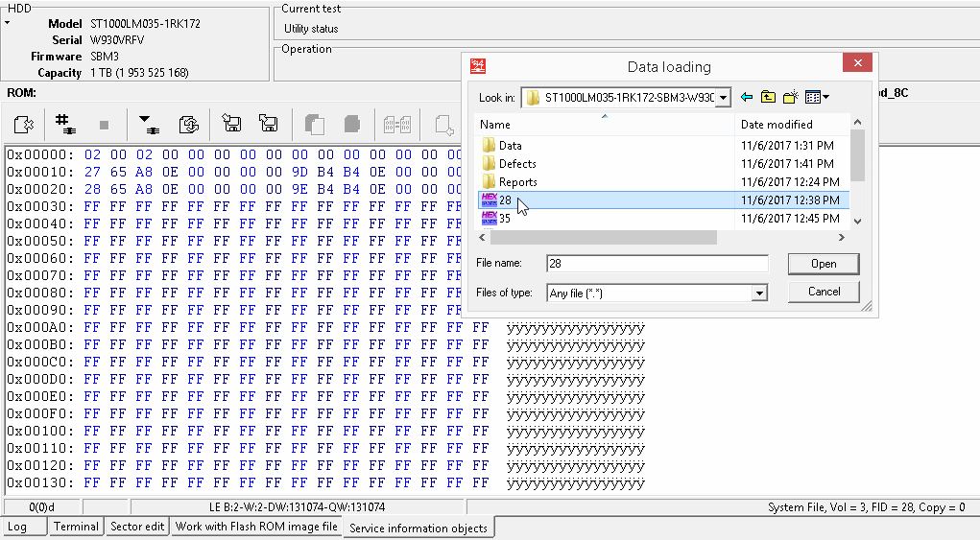Click the System File Vol status text
Viewport: 980px width, 540px height.
point(866,507)
